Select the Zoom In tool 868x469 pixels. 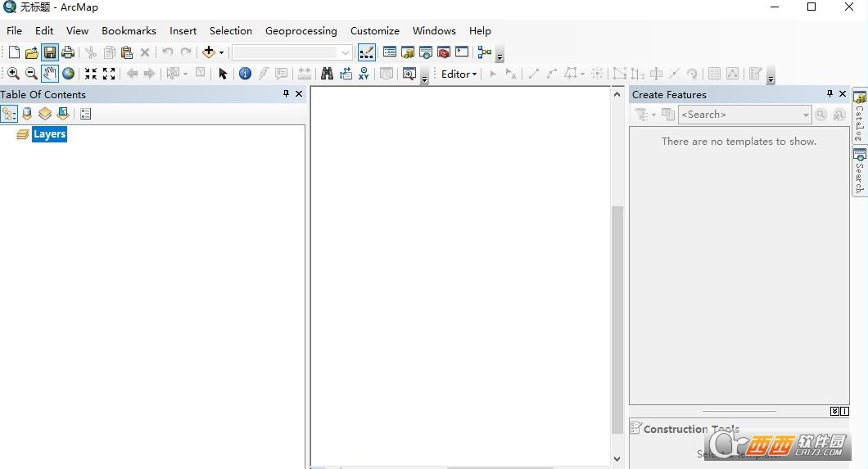pos(13,74)
